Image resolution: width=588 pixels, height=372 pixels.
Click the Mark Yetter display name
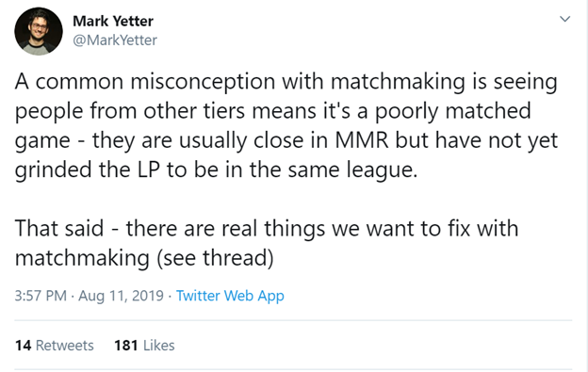[x=113, y=21]
